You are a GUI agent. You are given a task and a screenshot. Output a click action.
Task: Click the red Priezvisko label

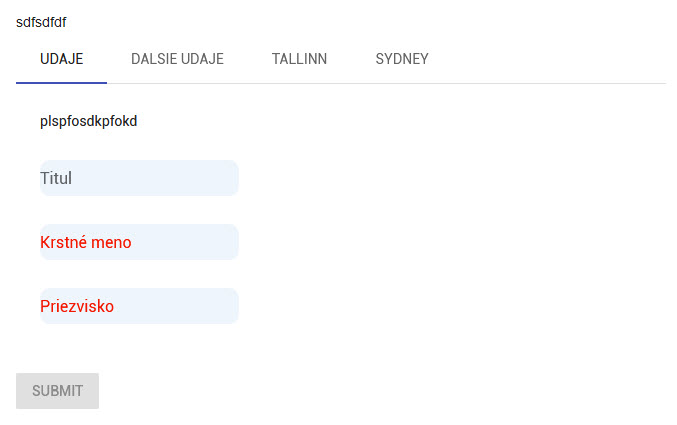click(x=77, y=306)
